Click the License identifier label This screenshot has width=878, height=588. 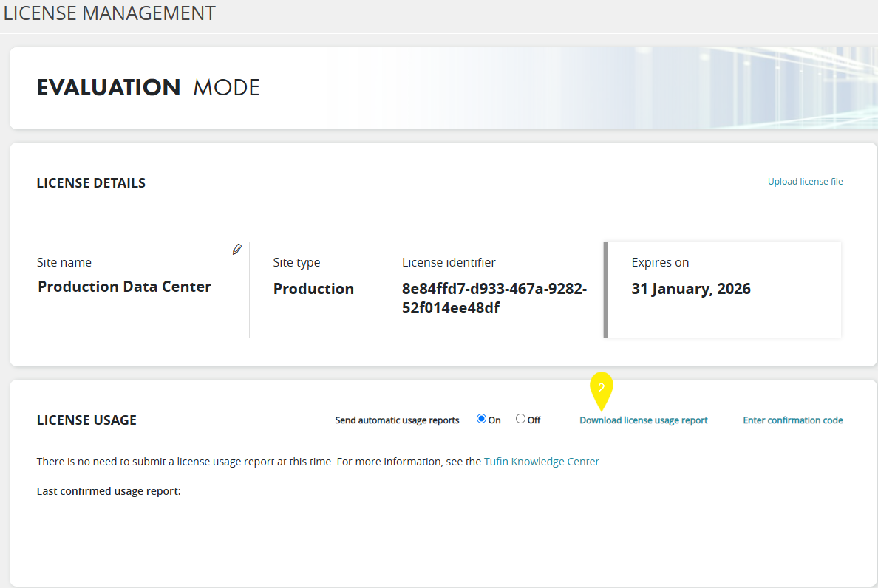pos(449,263)
